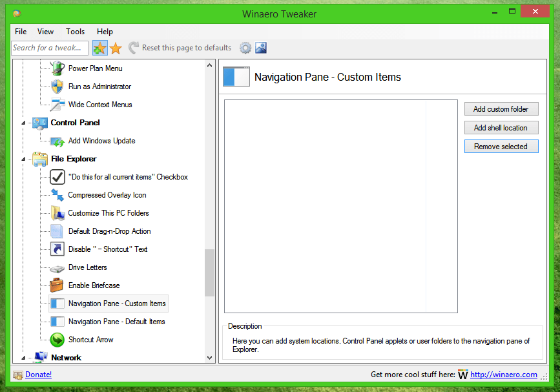Click the Enable Briefcase icon

point(57,285)
